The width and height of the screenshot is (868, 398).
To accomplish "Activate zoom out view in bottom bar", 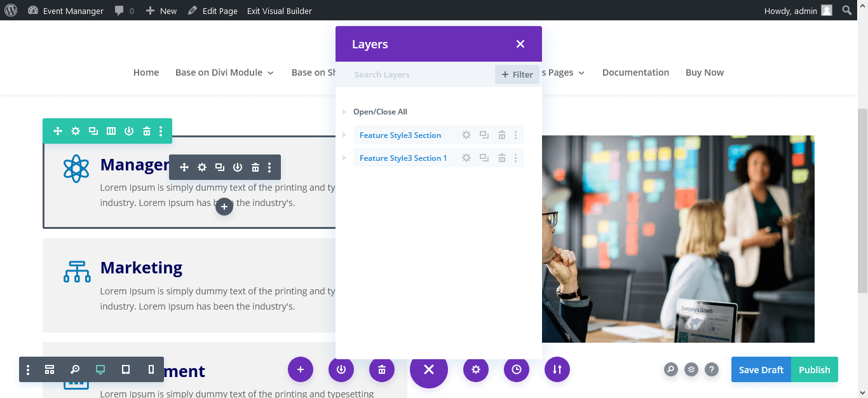I will 75,369.
